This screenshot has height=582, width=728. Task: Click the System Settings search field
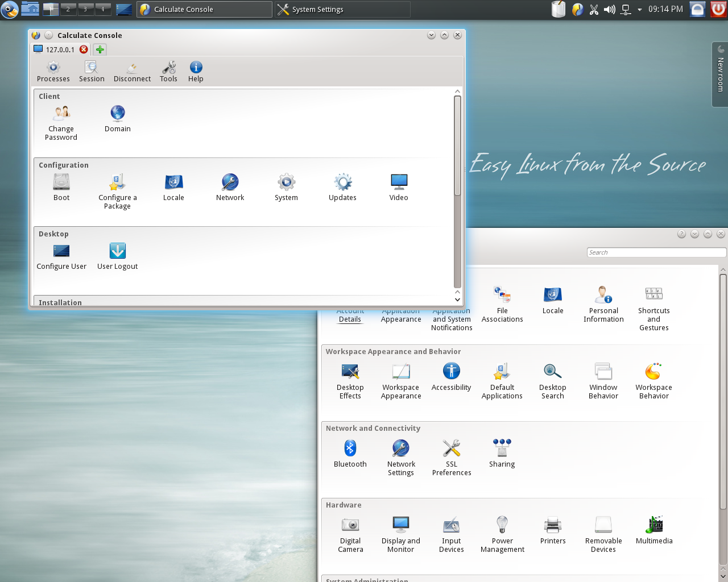click(656, 252)
